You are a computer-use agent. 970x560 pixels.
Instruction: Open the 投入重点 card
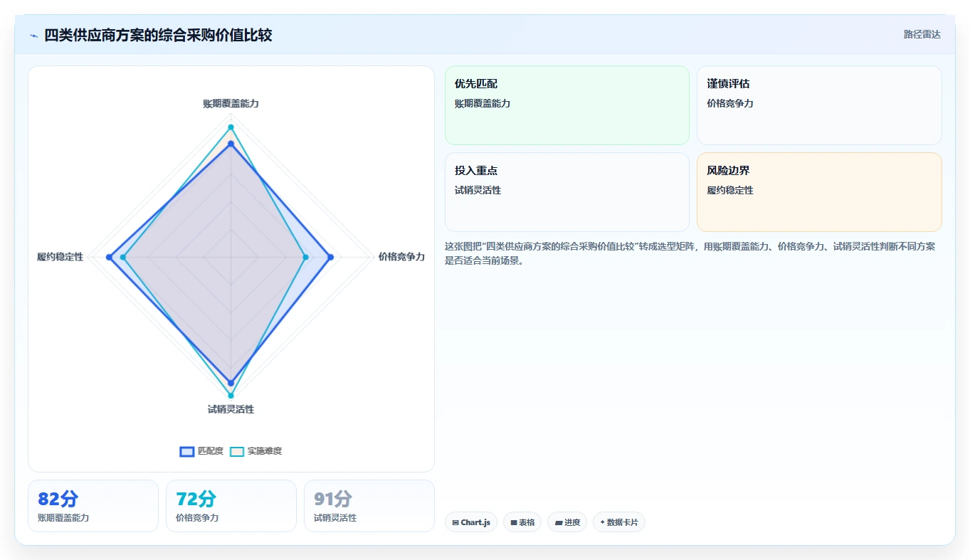pos(567,192)
